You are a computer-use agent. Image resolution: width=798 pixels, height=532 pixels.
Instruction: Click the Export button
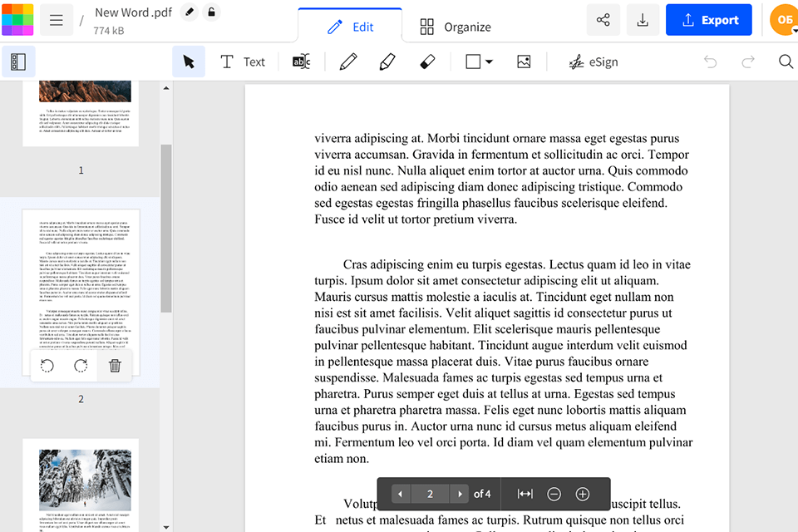708,20
